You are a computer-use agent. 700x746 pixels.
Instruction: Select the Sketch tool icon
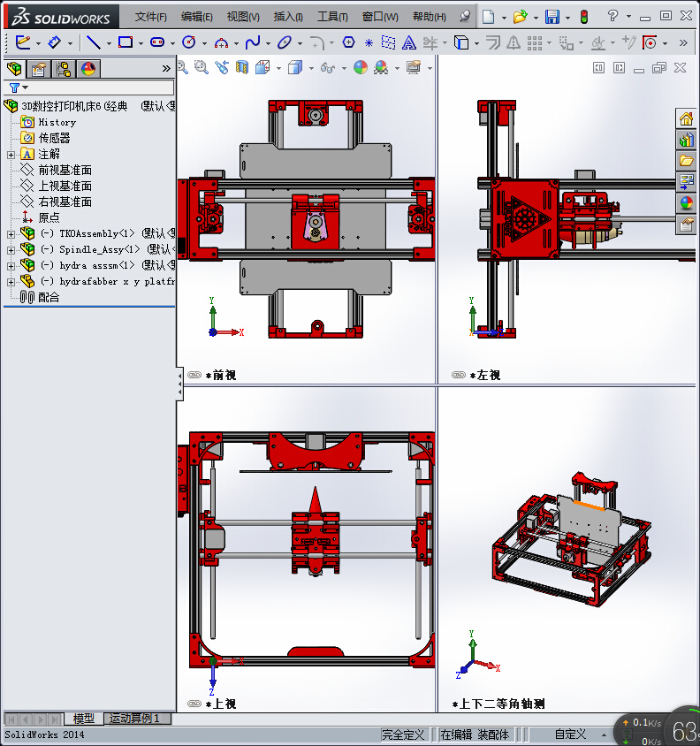pyautogui.click(x=23, y=42)
